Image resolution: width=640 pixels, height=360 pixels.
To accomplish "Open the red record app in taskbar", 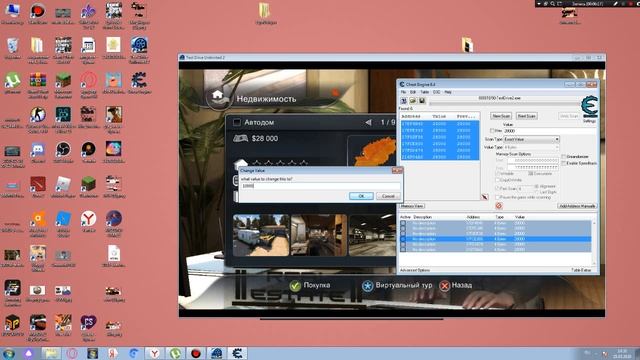I will point(196,353).
